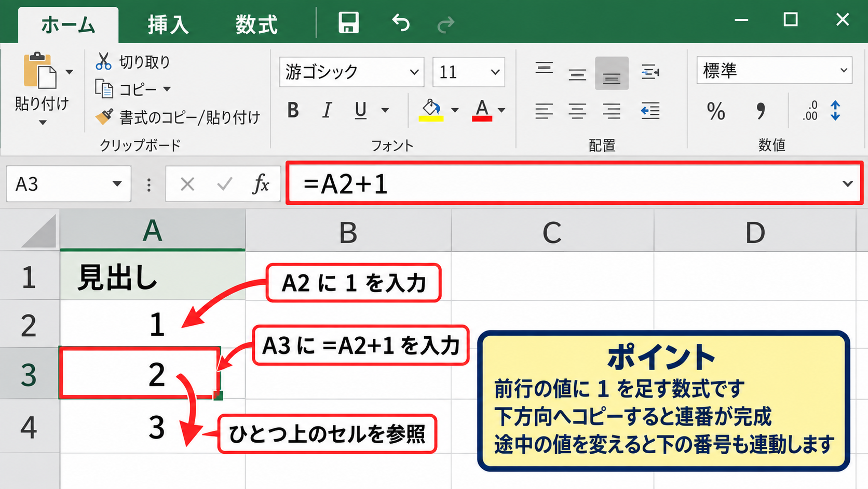Align cell content to top

(x=544, y=68)
